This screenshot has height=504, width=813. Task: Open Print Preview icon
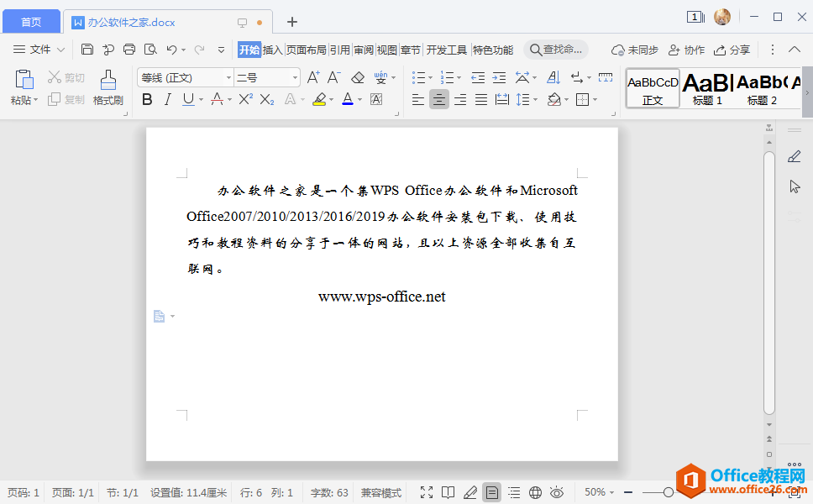click(x=150, y=50)
